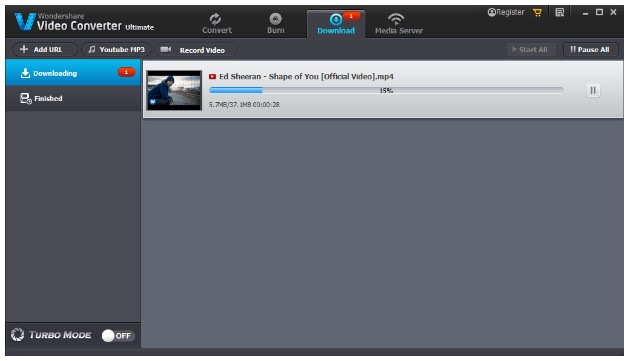Pause the Ed Sheeran download
This screenshot has width=631, height=361.
(593, 90)
